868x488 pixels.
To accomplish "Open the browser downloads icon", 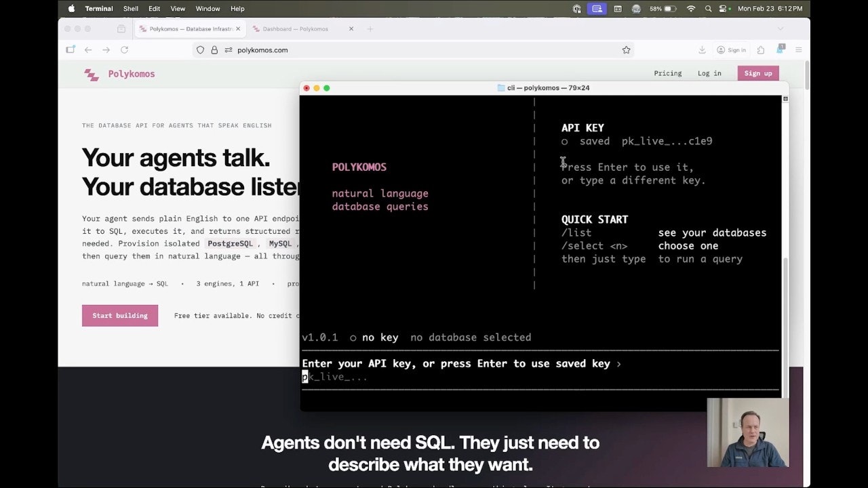I will click(702, 49).
